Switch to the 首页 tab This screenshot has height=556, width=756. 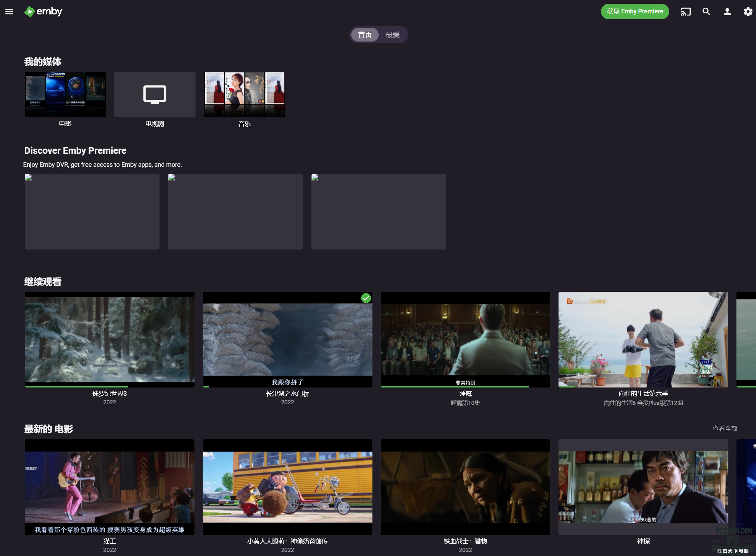pos(365,35)
